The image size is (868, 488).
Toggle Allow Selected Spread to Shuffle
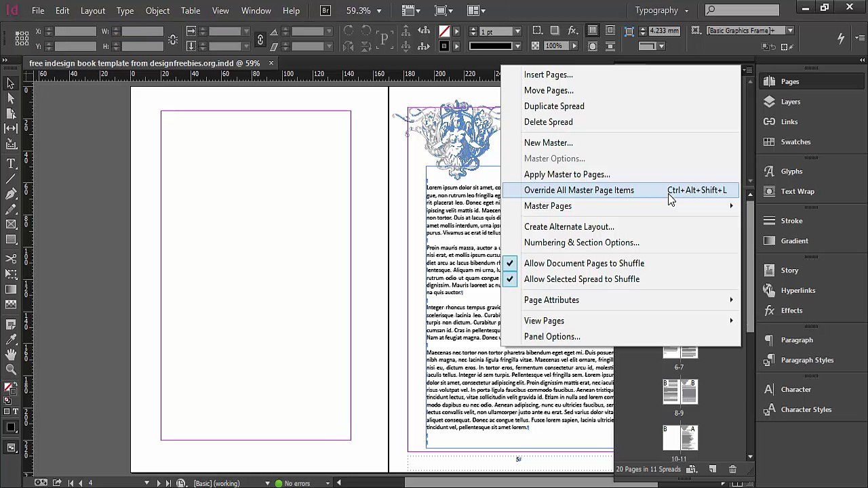(x=582, y=279)
